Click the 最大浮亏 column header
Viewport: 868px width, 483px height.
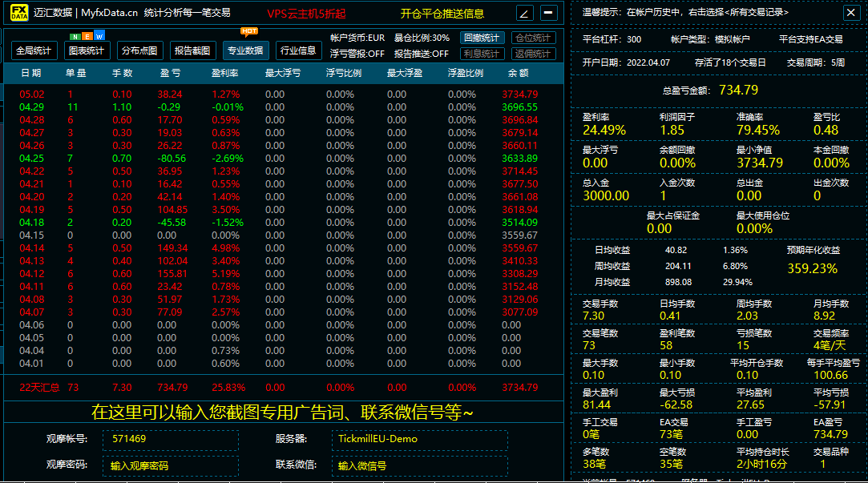(282, 73)
